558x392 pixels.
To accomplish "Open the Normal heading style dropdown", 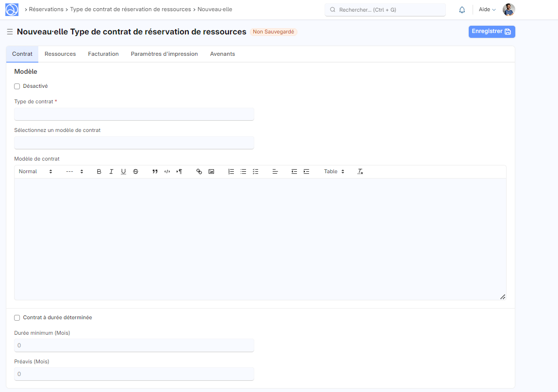I will (x=35, y=172).
